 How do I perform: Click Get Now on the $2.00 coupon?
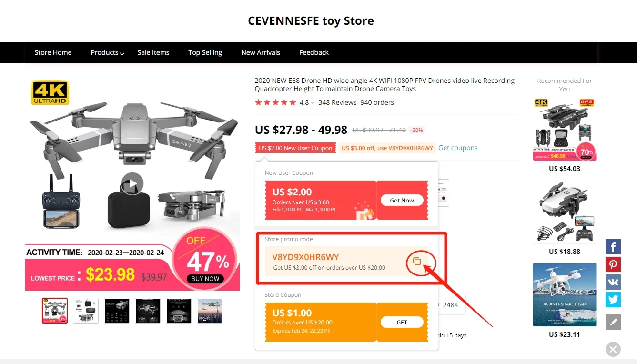point(402,201)
